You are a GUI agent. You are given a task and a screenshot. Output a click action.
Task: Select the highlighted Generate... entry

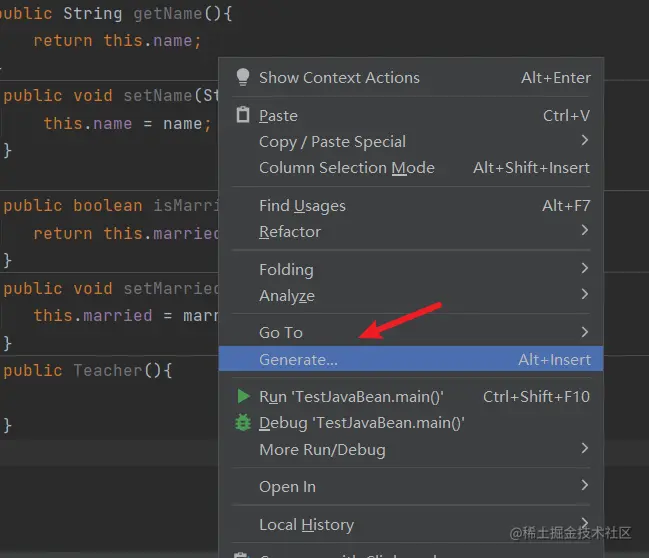411,359
